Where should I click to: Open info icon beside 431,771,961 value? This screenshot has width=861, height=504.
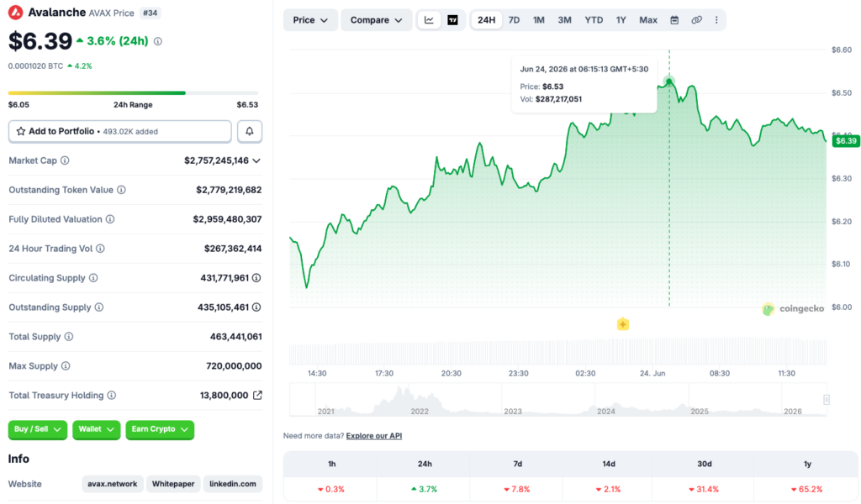(x=256, y=278)
